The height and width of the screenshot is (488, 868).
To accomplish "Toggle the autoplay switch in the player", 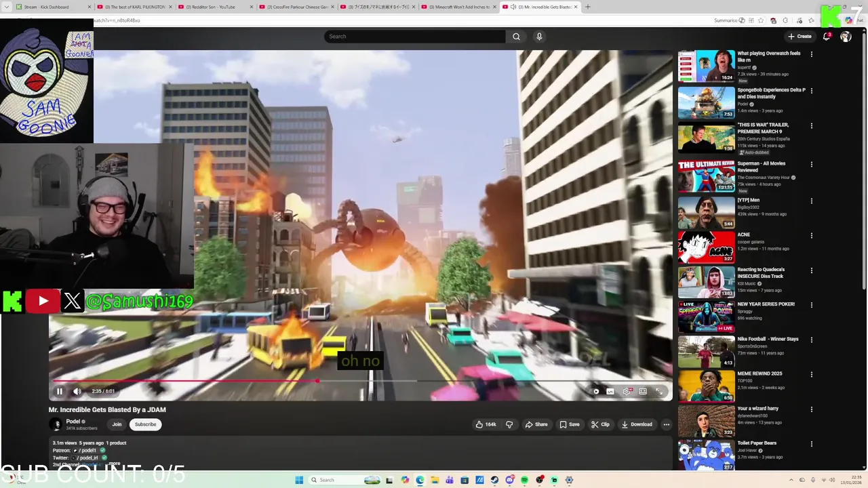I will pos(595,391).
